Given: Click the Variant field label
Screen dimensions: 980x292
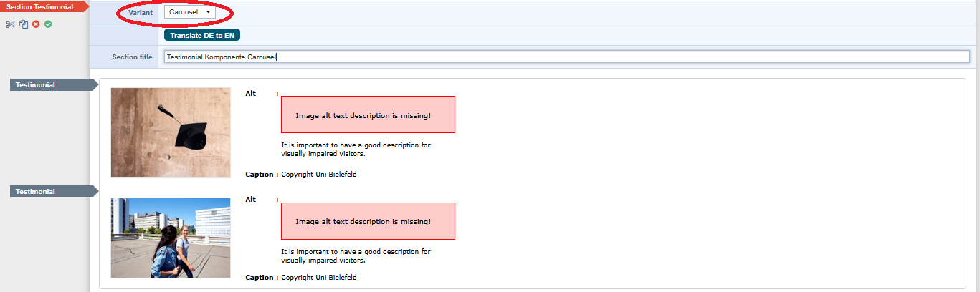Looking at the screenshot, I should (x=141, y=13).
